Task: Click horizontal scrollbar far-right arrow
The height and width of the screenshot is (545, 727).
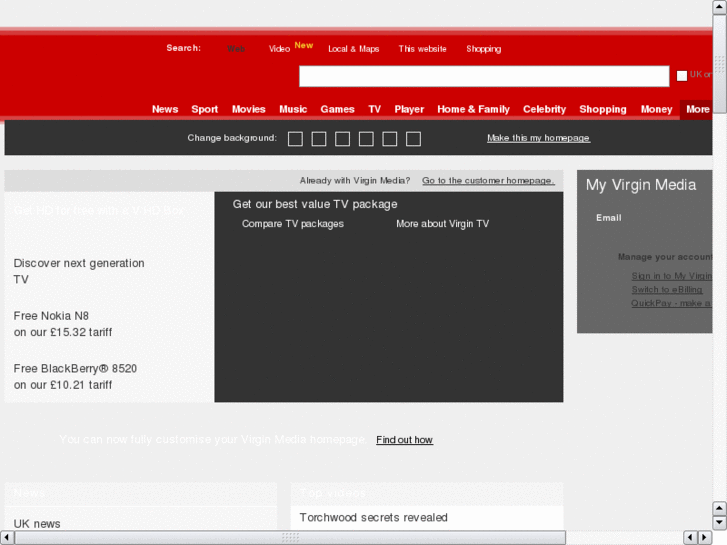Action: 705,538
